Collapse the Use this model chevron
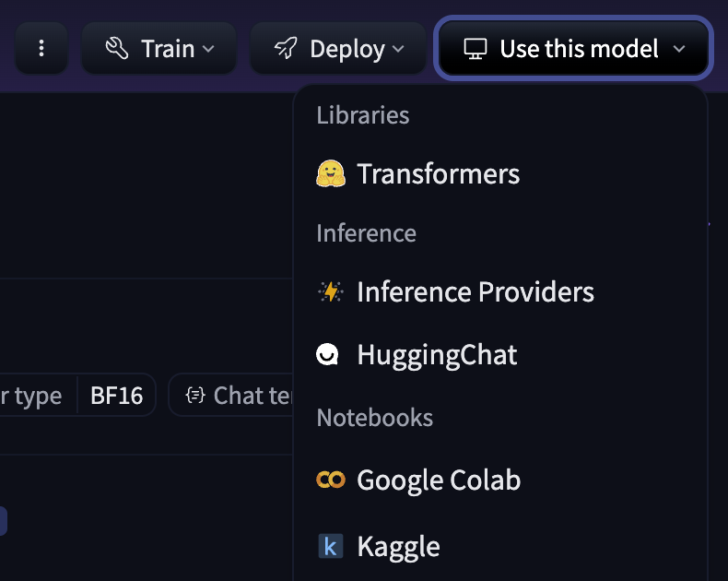The image size is (728, 581). pos(679,49)
